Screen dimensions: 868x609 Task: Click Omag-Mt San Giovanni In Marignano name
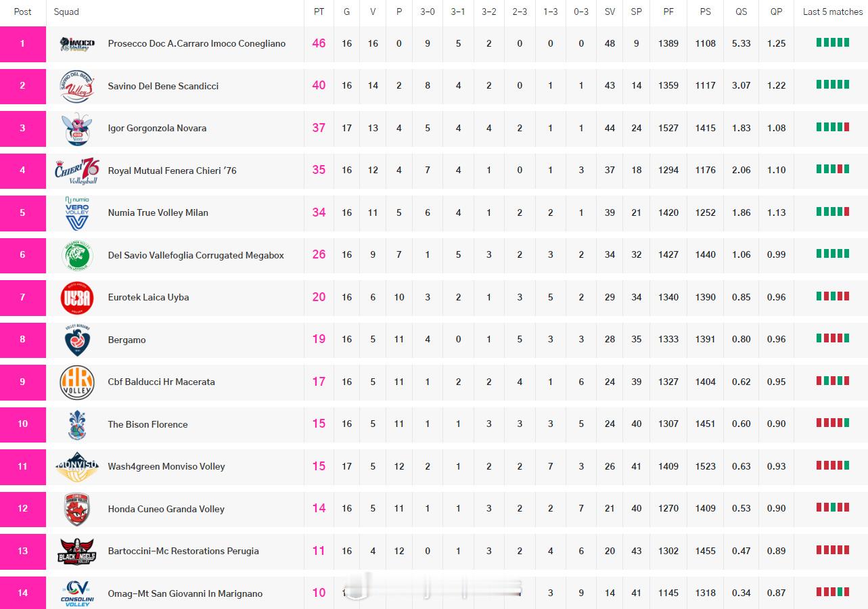pos(185,593)
